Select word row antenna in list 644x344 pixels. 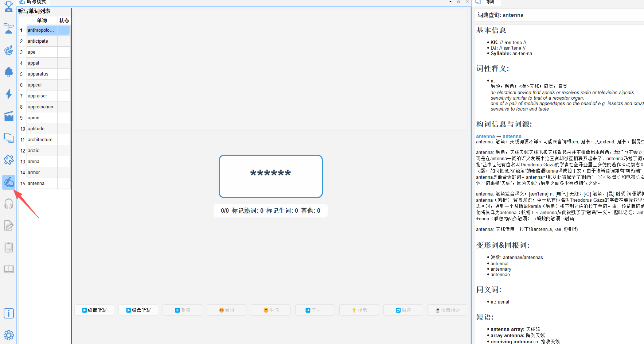tap(44, 183)
